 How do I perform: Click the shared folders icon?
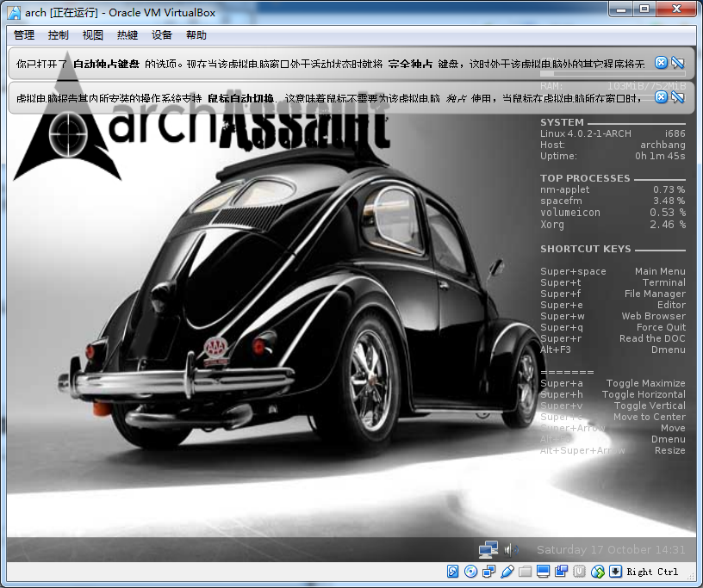[525, 572]
